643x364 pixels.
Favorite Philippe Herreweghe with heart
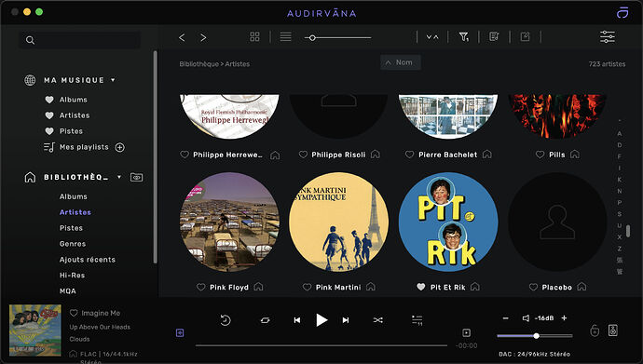185,155
